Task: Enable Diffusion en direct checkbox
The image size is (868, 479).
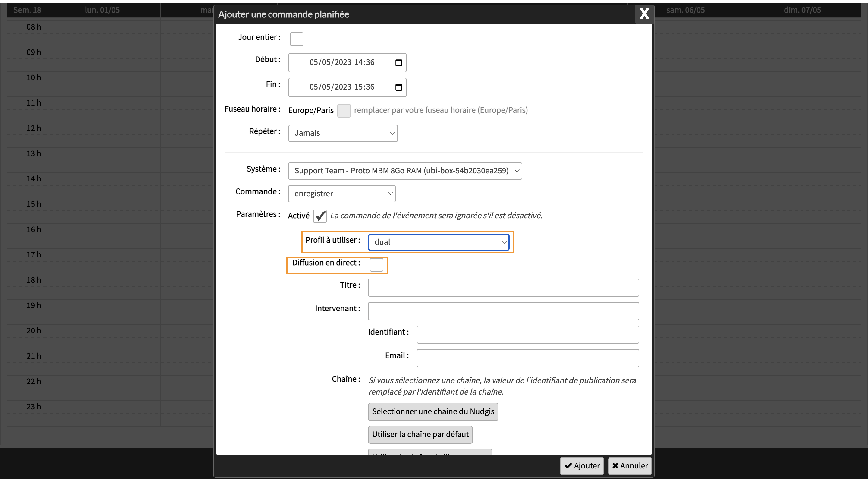Action: (x=376, y=265)
